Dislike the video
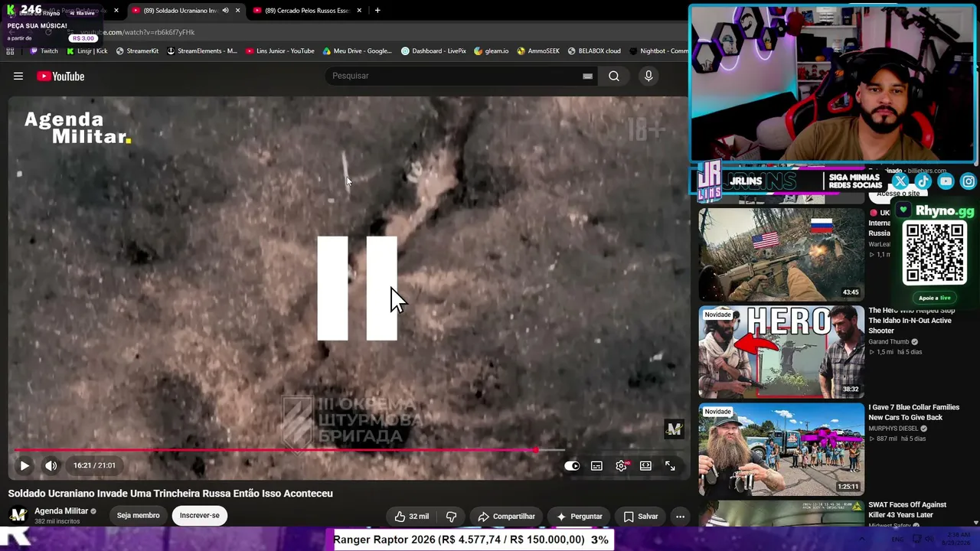980x551 pixels. coord(451,517)
